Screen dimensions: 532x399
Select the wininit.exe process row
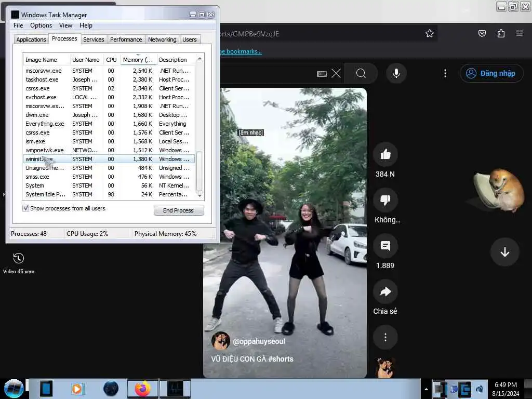[x=109, y=159]
